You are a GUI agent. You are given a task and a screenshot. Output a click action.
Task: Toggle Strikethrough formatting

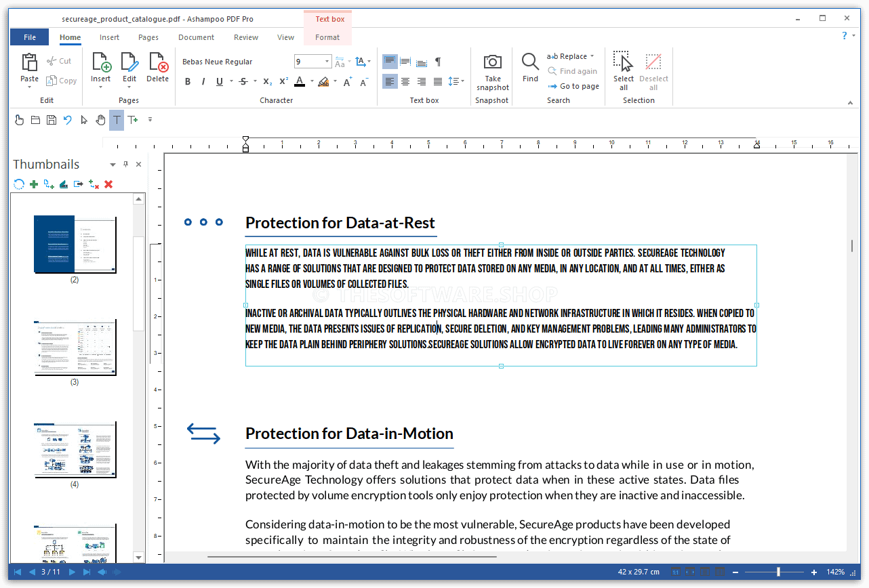tap(244, 82)
